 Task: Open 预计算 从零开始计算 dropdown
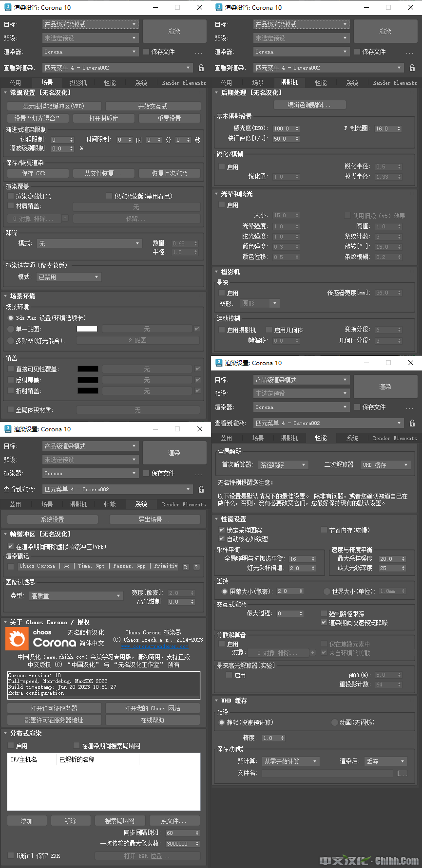(x=291, y=761)
